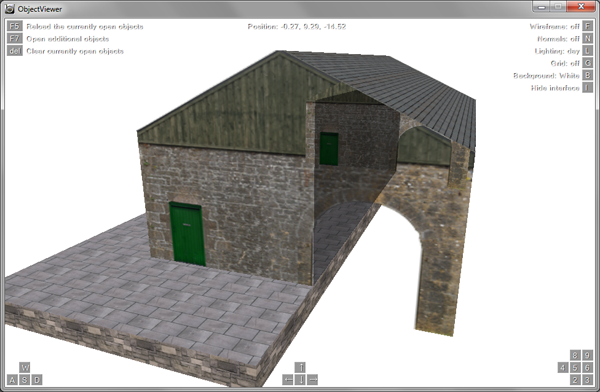Viewport: 600px width, 392px height.
Task: Hide the interface using the I key
Action: point(587,87)
